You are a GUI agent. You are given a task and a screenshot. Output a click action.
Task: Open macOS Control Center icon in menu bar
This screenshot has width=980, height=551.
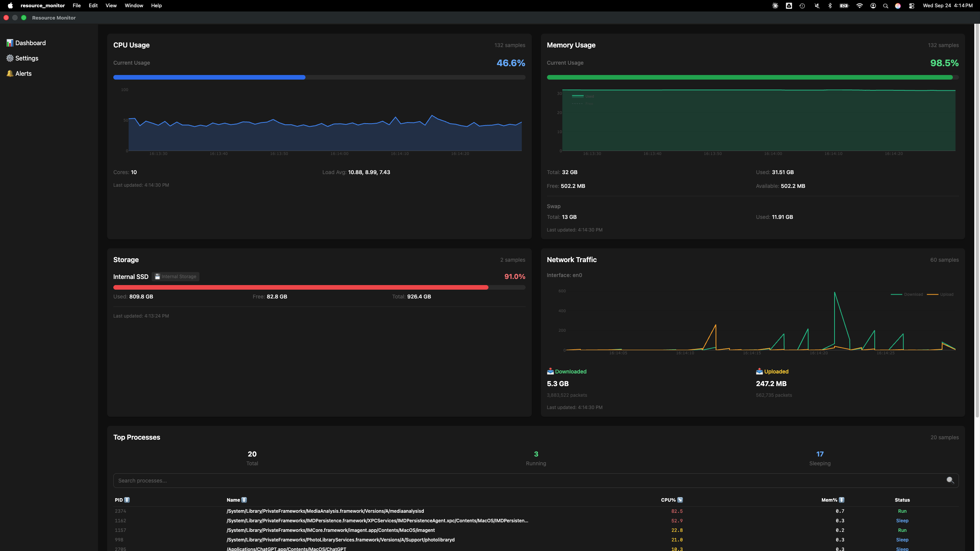[911, 6]
